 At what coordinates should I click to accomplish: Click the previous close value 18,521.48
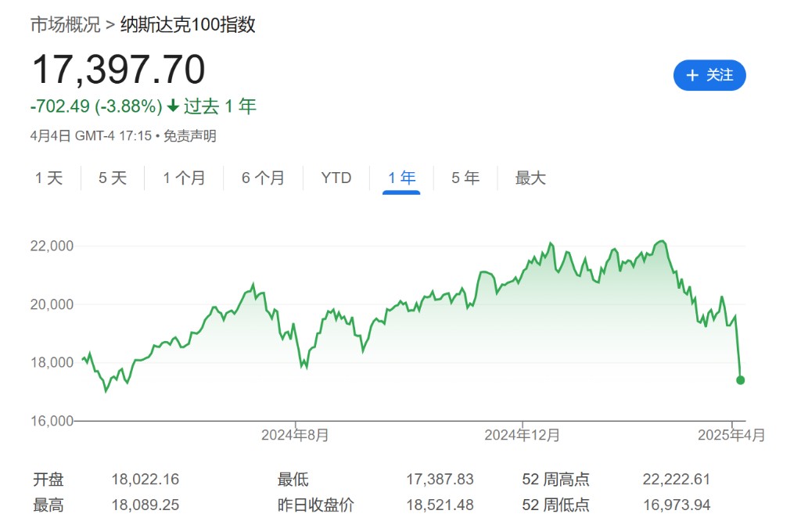pos(440,505)
